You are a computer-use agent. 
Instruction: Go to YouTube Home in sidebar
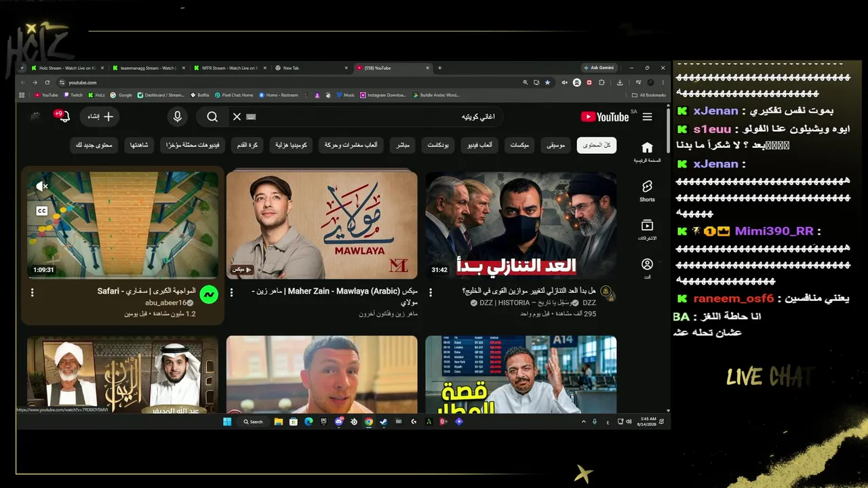pos(647,152)
